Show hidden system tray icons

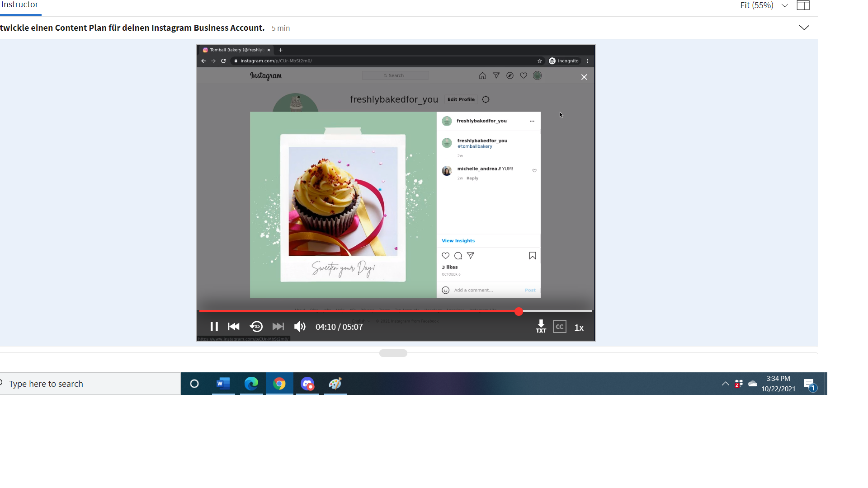click(725, 384)
